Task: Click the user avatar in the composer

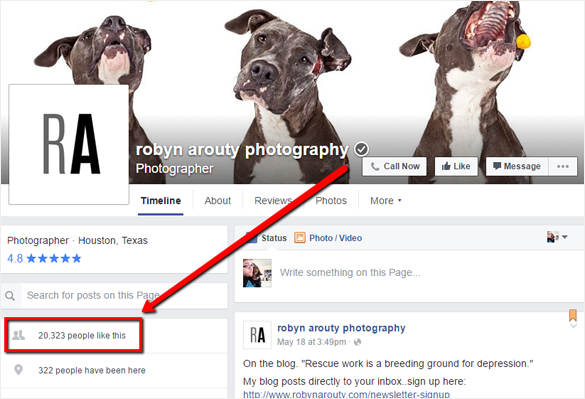Action: point(257,273)
